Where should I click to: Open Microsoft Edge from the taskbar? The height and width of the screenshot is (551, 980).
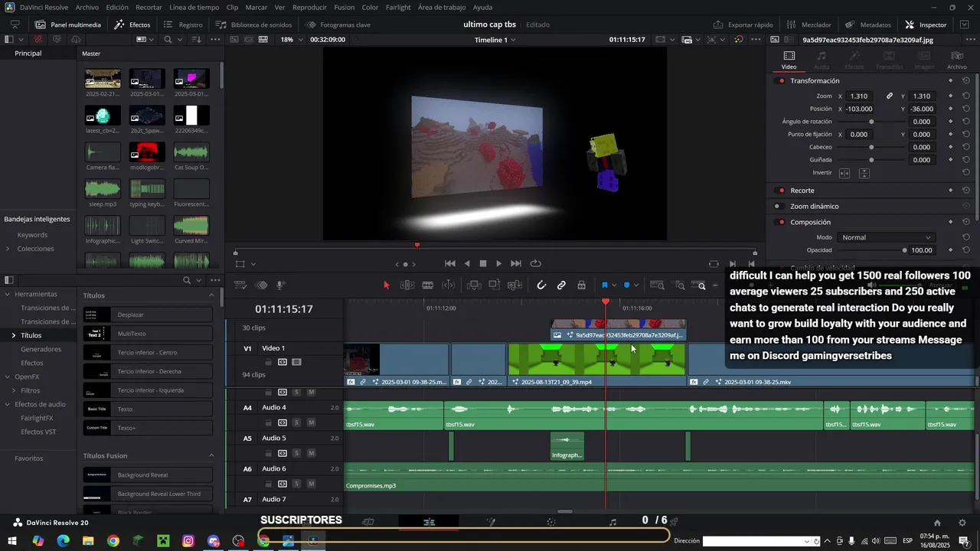point(63,541)
